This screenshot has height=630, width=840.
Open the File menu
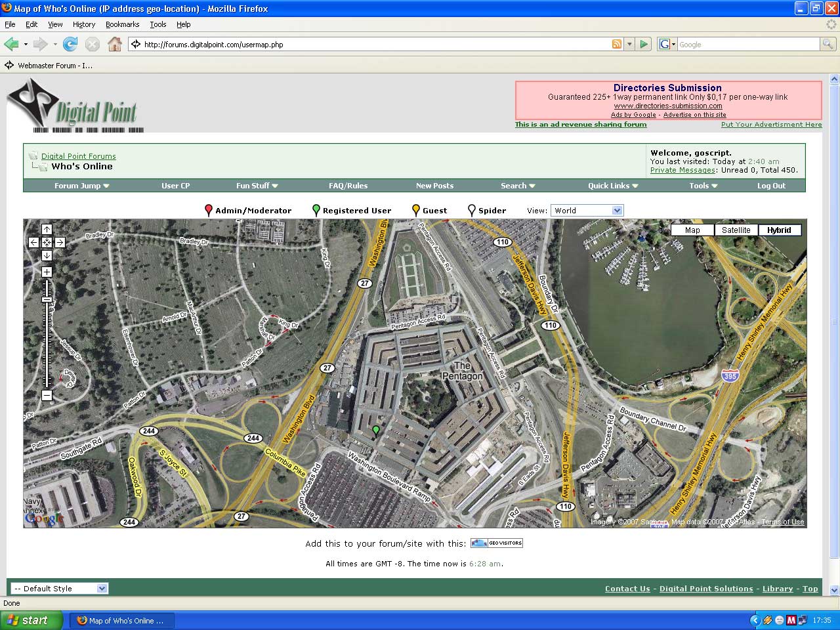click(x=10, y=24)
